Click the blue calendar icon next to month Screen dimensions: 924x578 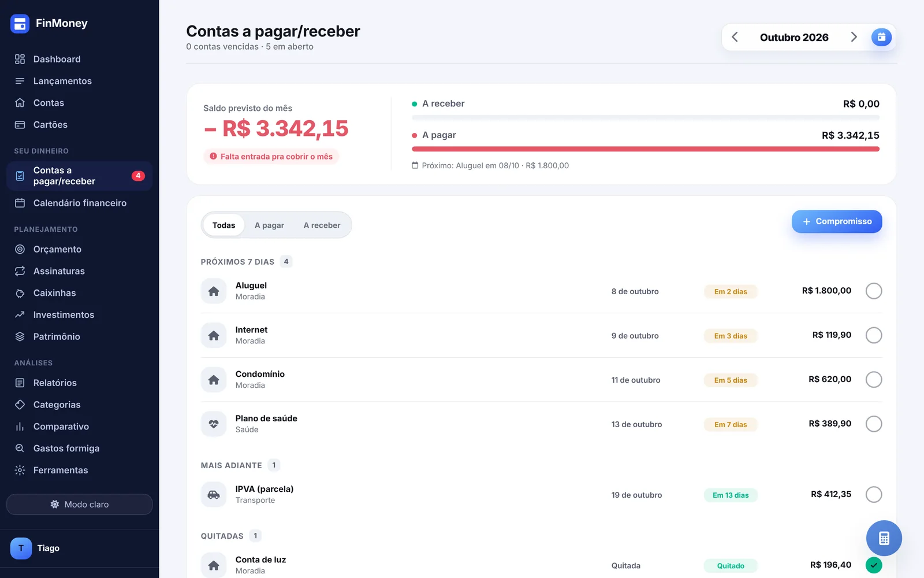(x=881, y=38)
